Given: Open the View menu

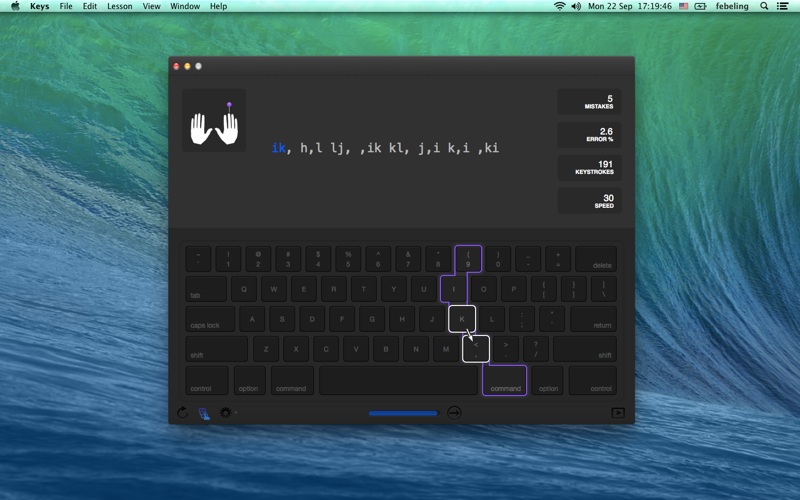Looking at the screenshot, I should coord(151,6).
